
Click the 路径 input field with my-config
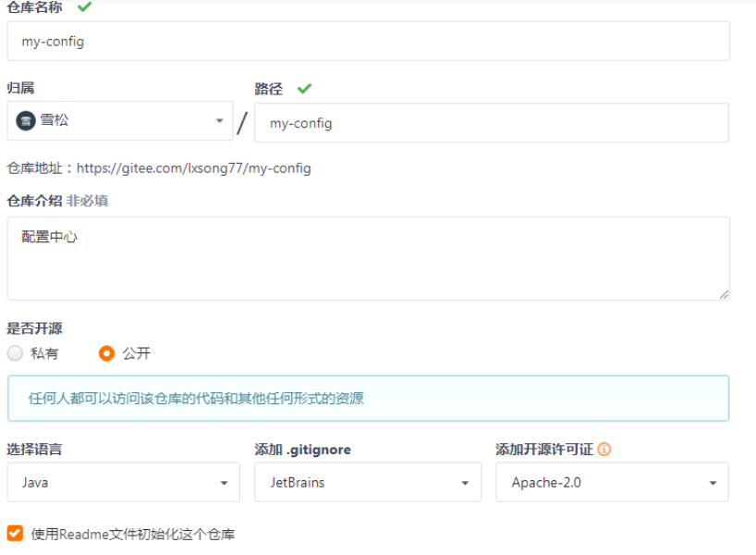click(492, 123)
